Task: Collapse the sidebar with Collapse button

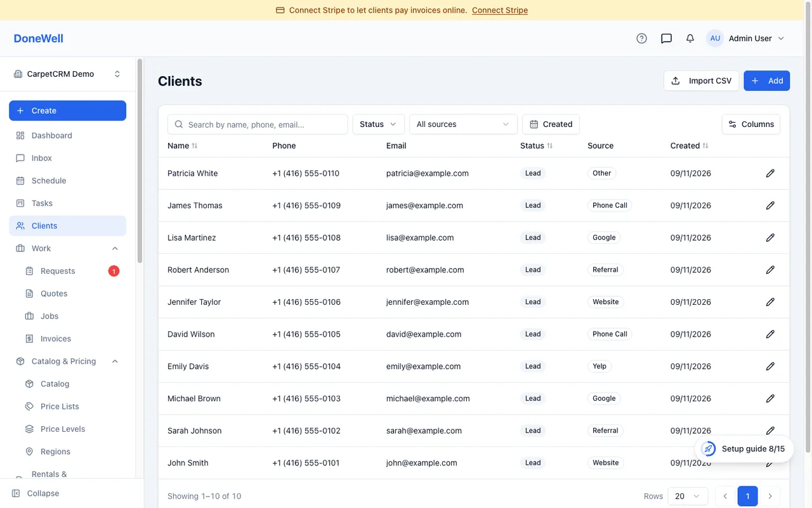Action: (36, 493)
